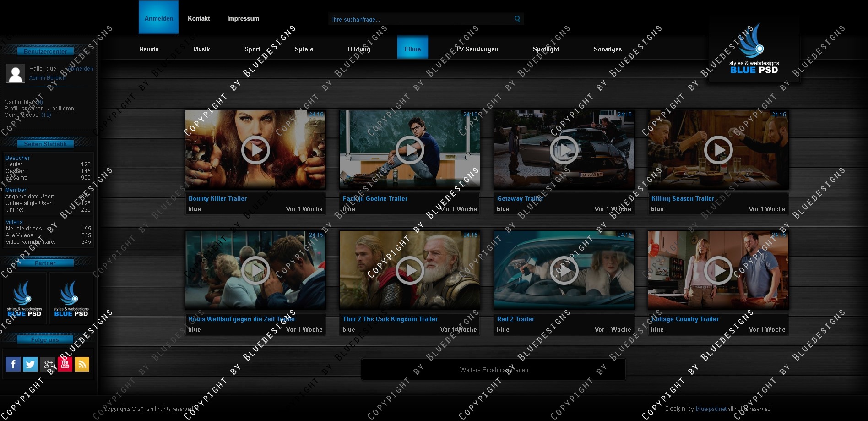Click the Benutzercenter panel header
This screenshot has width=868, height=421.
pos(45,51)
